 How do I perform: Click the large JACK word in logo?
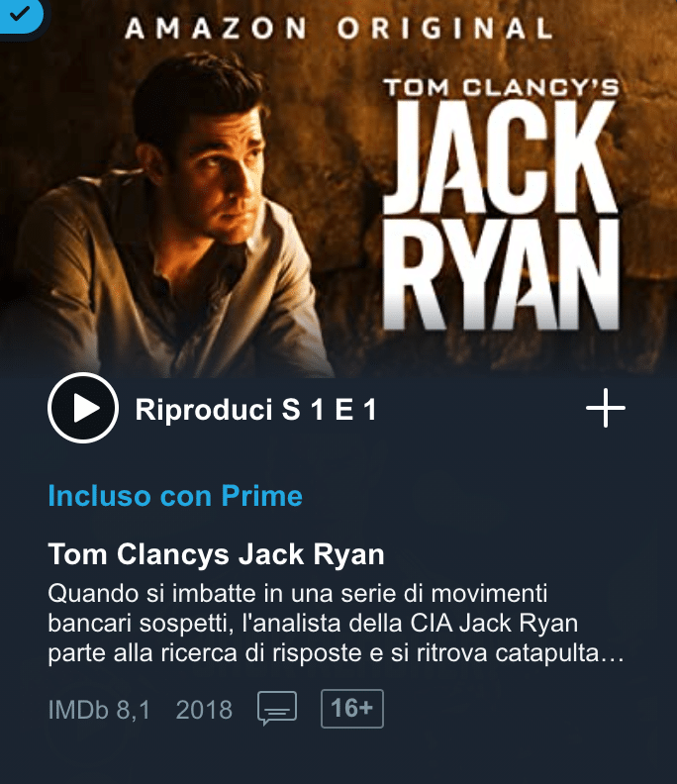tap(502, 157)
